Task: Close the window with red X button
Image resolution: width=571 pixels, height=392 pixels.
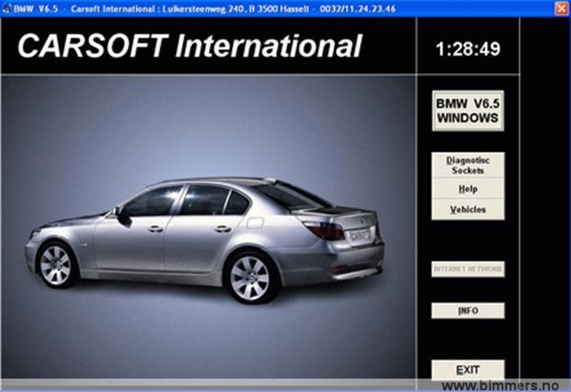Action: click(561, 8)
